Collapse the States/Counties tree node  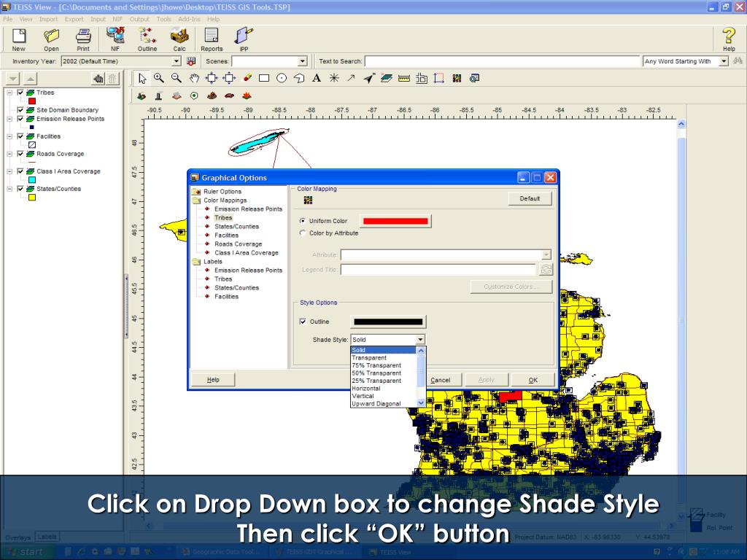tap(9, 189)
